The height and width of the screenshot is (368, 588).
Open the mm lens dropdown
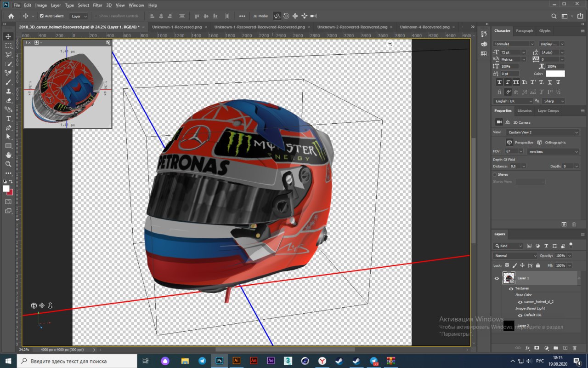click(x=553, y=151)
